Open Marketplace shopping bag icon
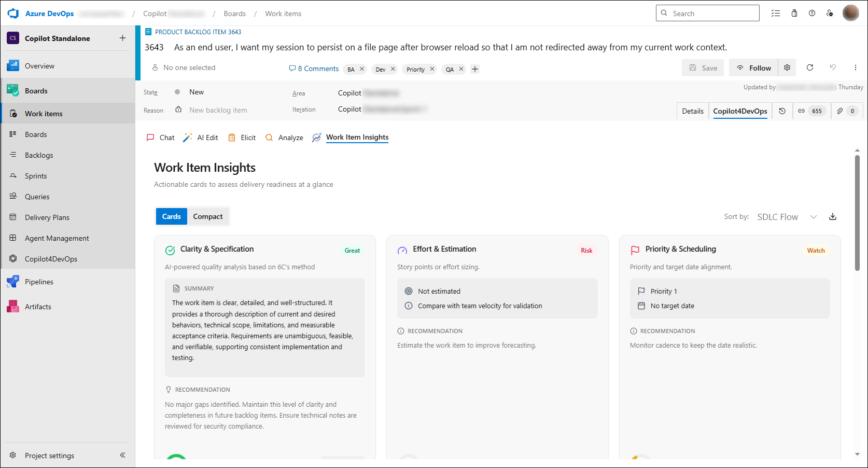The width and height of the screenshot is (868, 468). pos(794,13)
